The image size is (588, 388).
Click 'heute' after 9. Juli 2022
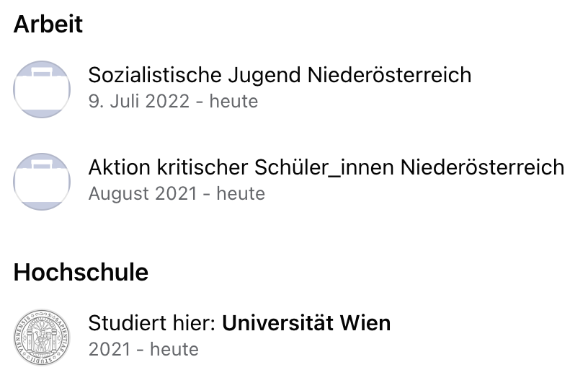click(233, 101)
